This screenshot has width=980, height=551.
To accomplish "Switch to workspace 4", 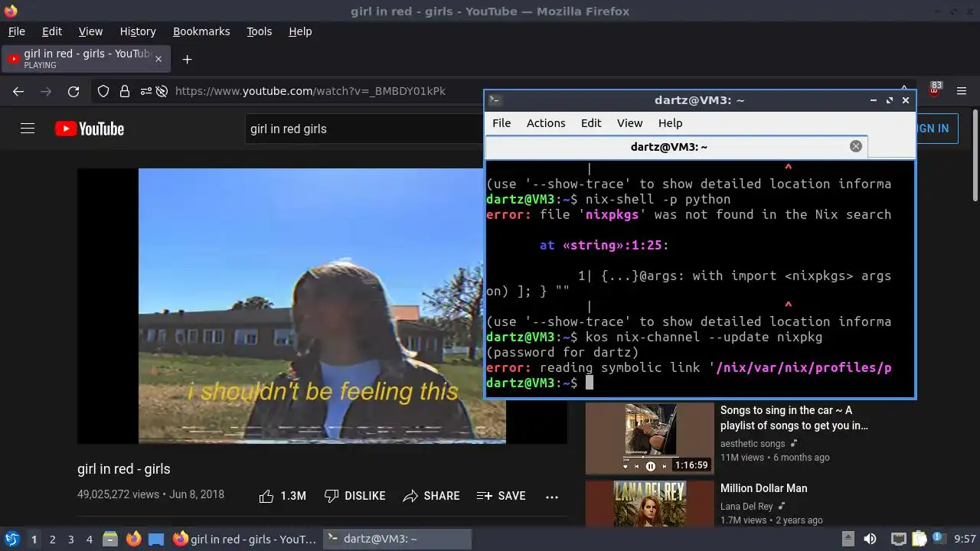I will [x=89, y=540].
